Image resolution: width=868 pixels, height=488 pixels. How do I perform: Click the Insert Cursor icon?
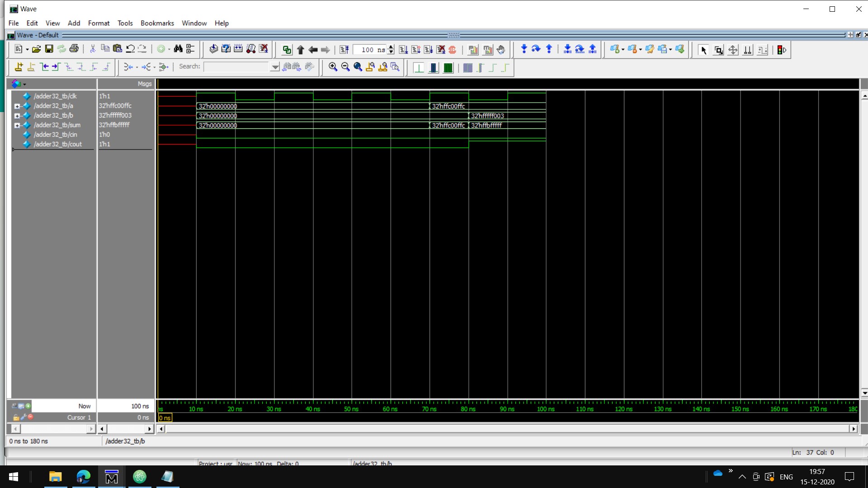[x=19, y=67]
